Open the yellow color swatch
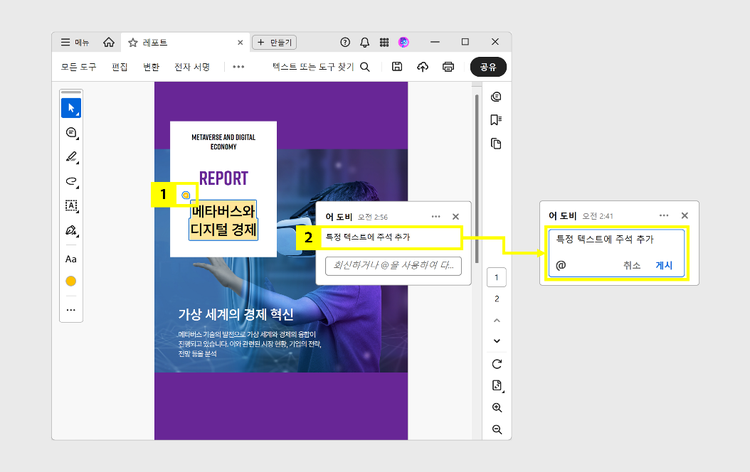750x472 pixels. tap(71, 281)
